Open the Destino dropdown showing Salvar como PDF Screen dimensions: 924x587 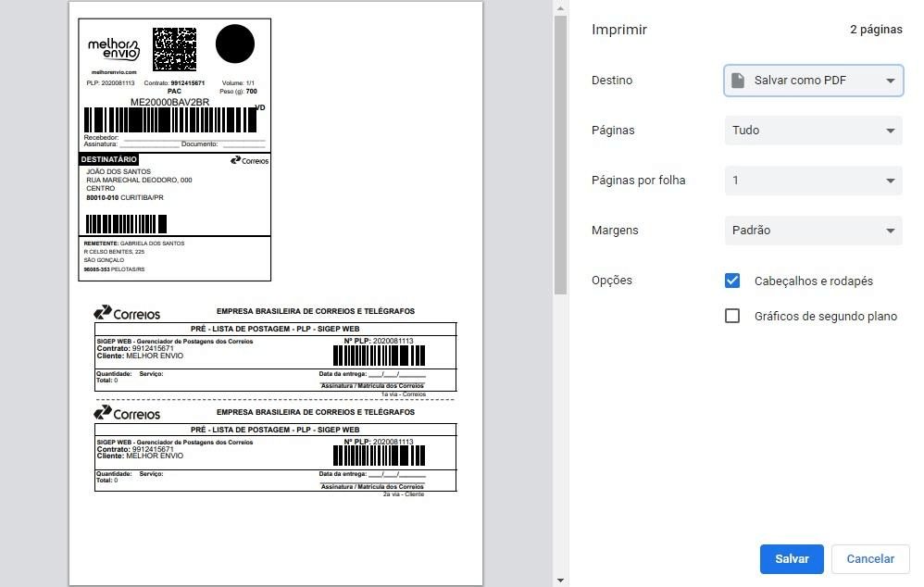click(813, 81)
